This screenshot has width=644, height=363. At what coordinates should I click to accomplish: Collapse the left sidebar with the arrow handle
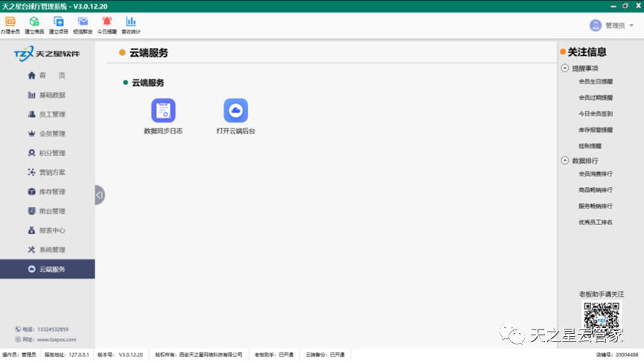tap(99, 195)
